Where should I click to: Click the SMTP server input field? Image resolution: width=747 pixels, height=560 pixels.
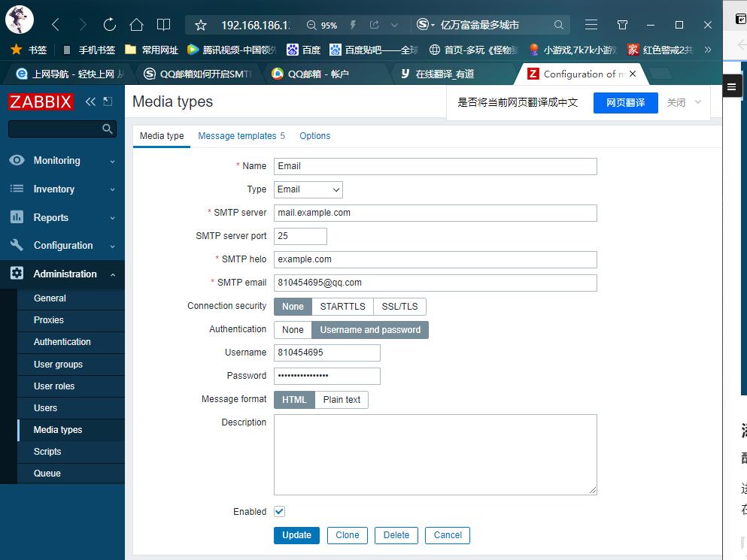[x=436, y=213]
